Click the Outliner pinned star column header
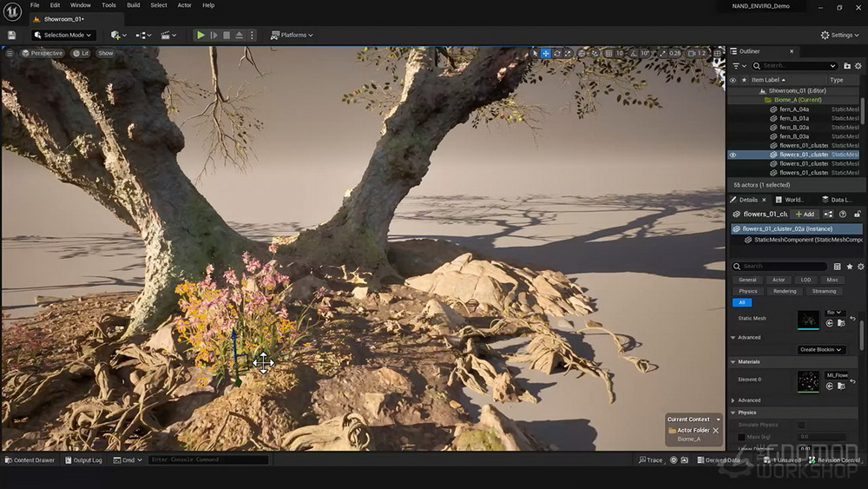Viewport: 868px width, 489px height. coord(744,80)
